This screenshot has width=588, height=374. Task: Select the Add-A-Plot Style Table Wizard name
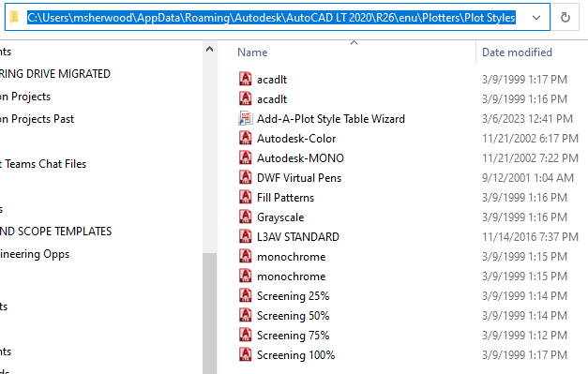click(331, 119)
